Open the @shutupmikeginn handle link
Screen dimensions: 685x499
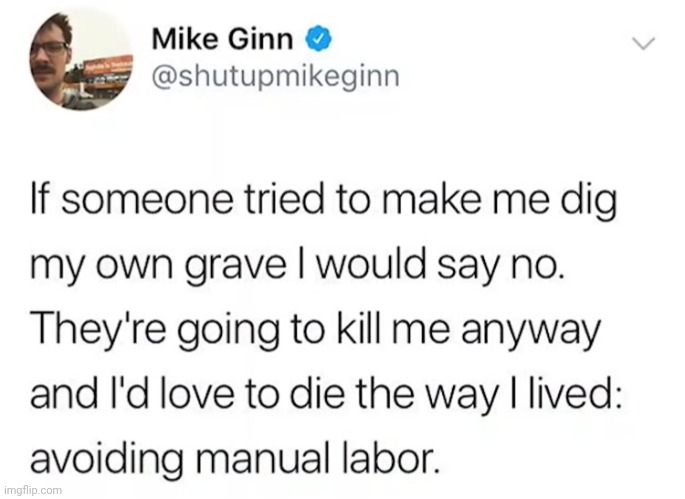coord(275,77)
